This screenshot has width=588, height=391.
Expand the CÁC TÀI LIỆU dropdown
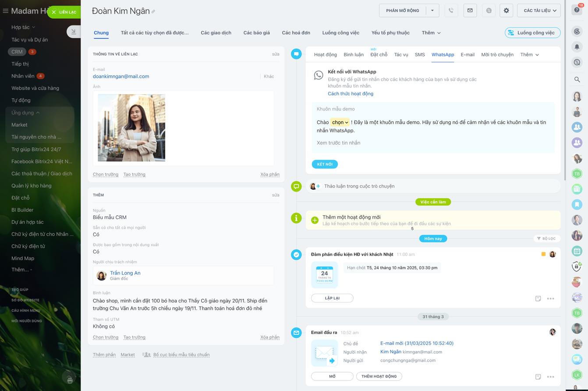[x=538, y=11]
